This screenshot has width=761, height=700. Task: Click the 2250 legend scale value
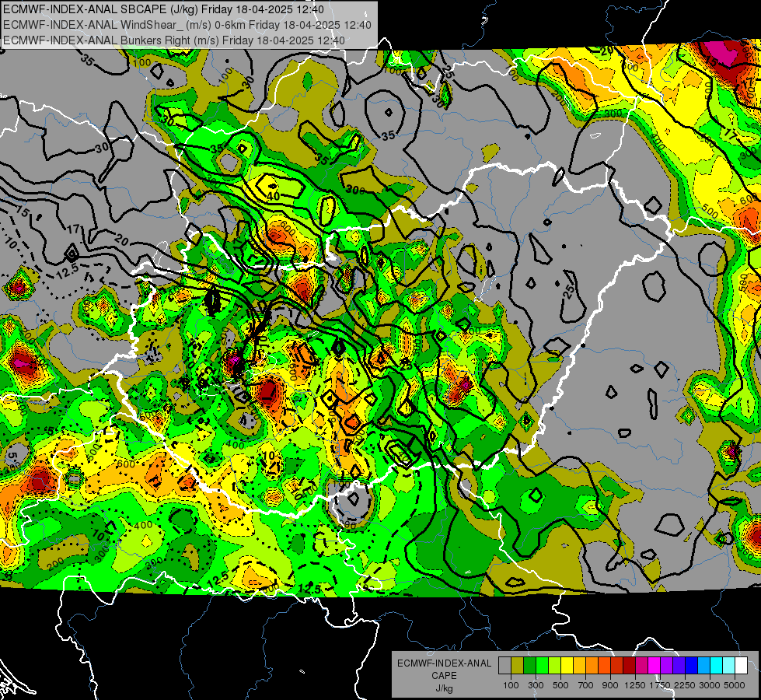click(686, 685)
